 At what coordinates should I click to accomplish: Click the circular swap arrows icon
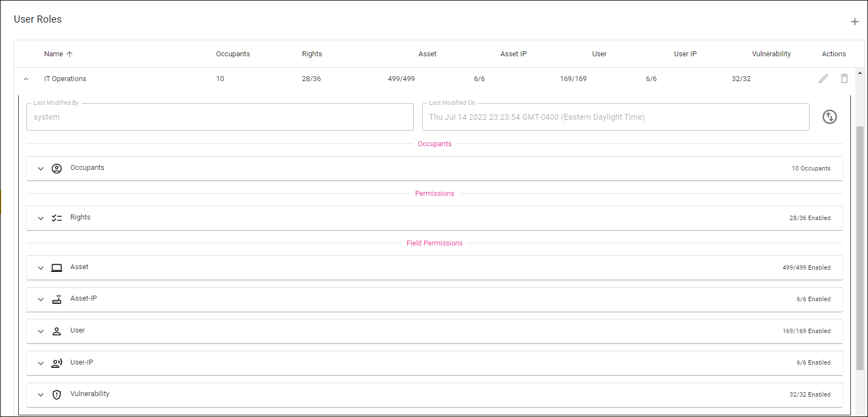(830, 117)
